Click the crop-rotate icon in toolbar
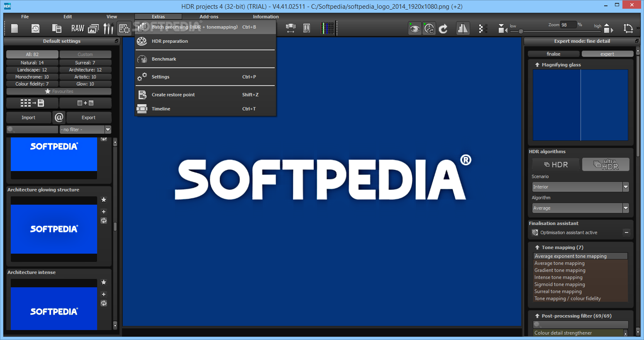Viewport: 644px width, 340px height. pyautogui.click(x=628, y=28)
